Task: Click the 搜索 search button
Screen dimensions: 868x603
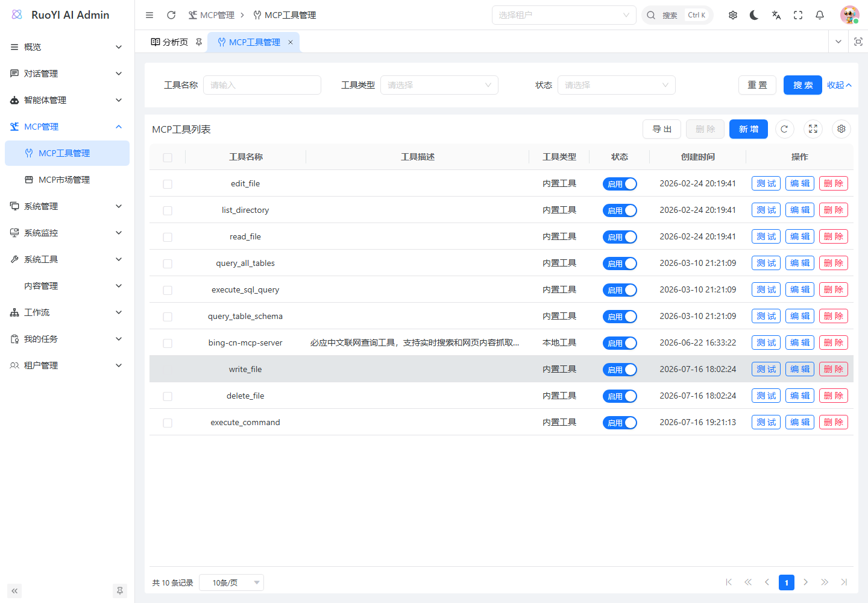Action: coord(803,85)
